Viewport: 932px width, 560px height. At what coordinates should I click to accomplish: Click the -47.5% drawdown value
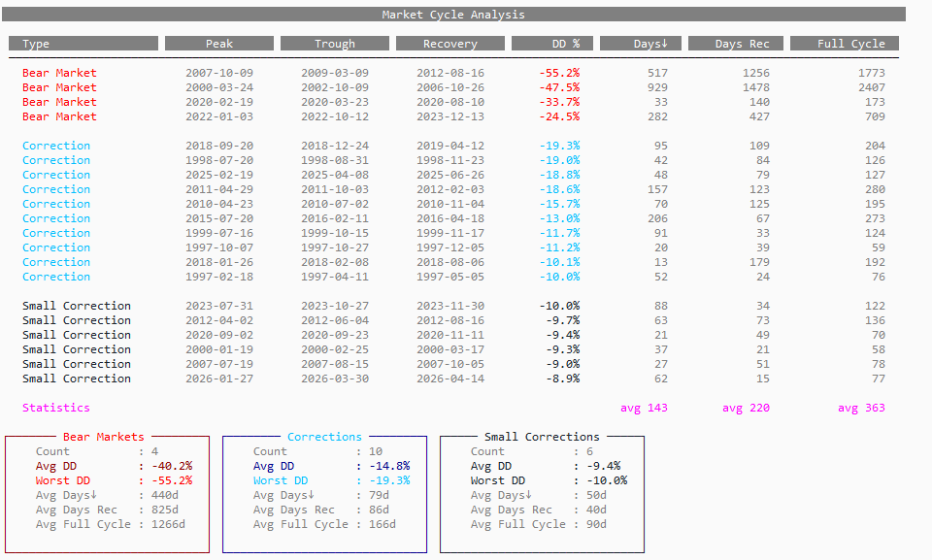(x=559, y=87)
